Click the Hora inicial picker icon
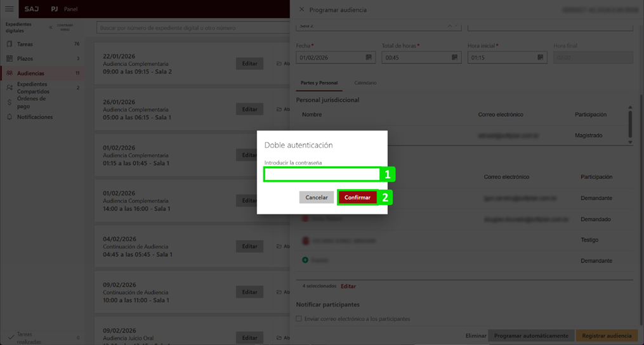Screen dimensions: 644x345 pyautogui.click(x=540, y=58)
